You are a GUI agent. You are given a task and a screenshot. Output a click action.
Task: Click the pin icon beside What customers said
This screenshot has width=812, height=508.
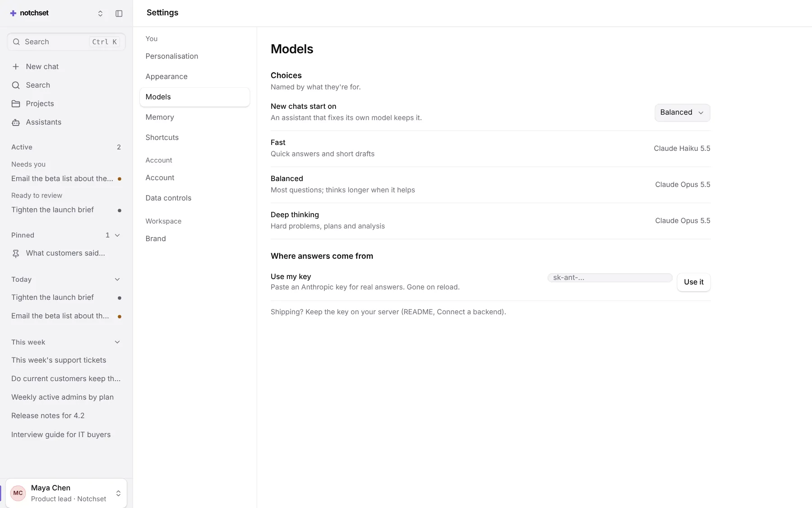coord(16,254)
